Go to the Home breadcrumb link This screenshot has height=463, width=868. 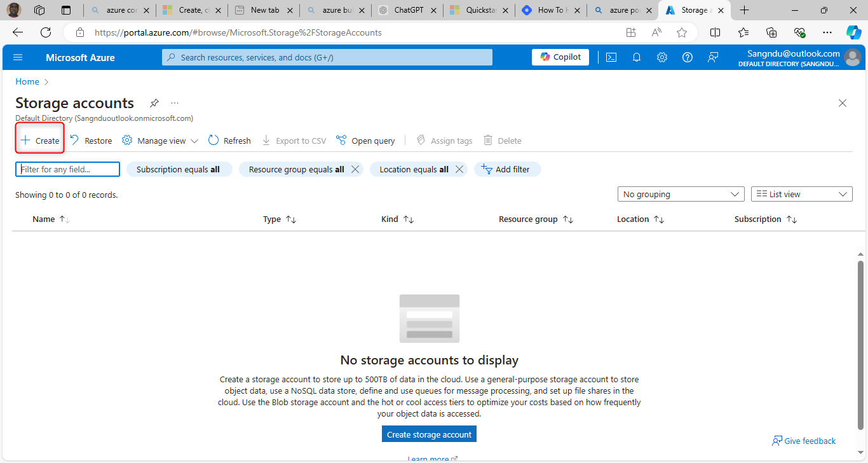27,81
